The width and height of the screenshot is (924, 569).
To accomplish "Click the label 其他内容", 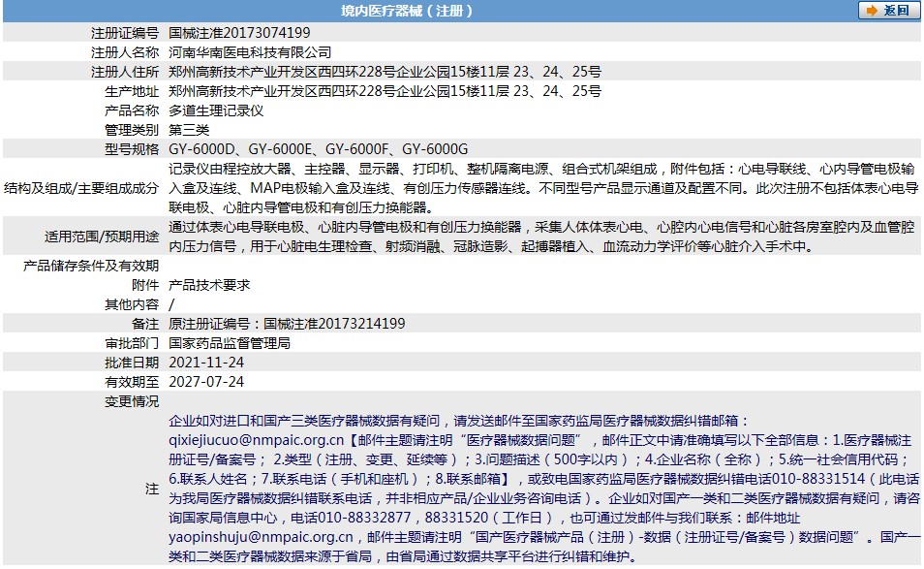I will pos(132,304).
